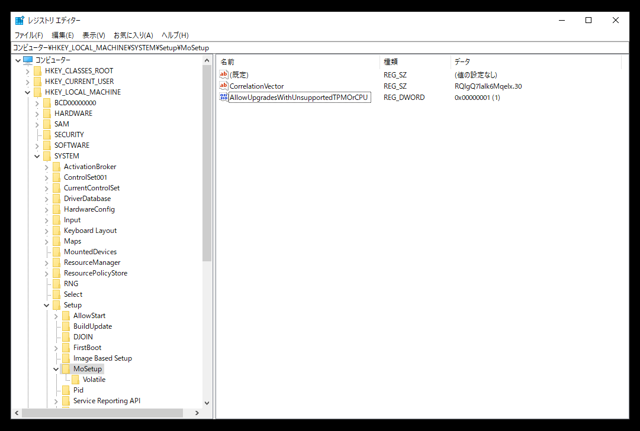Image resolution: width=640 pixels, height=431 pixels.
Task: Click the HKEY_CLASSES_ROOT folder icon
Action: 38,71
